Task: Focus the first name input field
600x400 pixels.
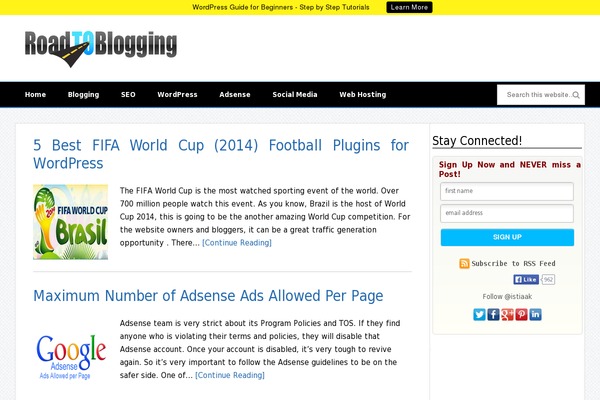Action: click(507, 191)
